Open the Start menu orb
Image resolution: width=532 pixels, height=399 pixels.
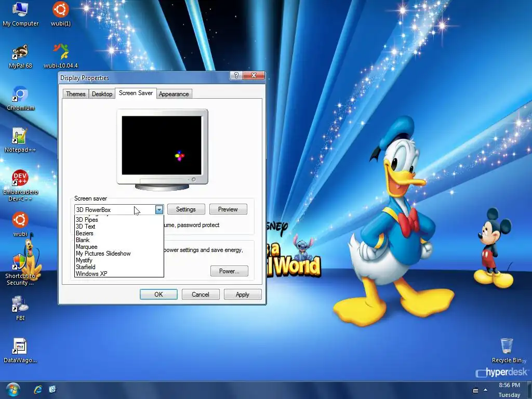point(13,390)
